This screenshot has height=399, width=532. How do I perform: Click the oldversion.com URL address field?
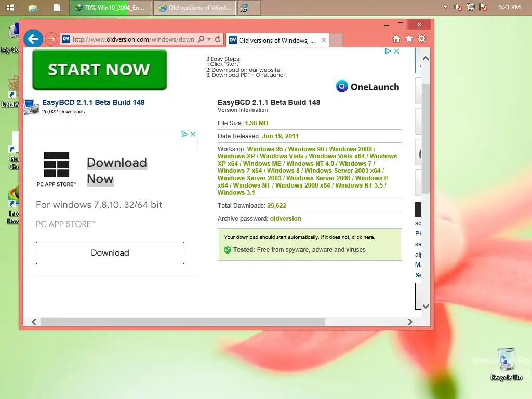(134, 39)
